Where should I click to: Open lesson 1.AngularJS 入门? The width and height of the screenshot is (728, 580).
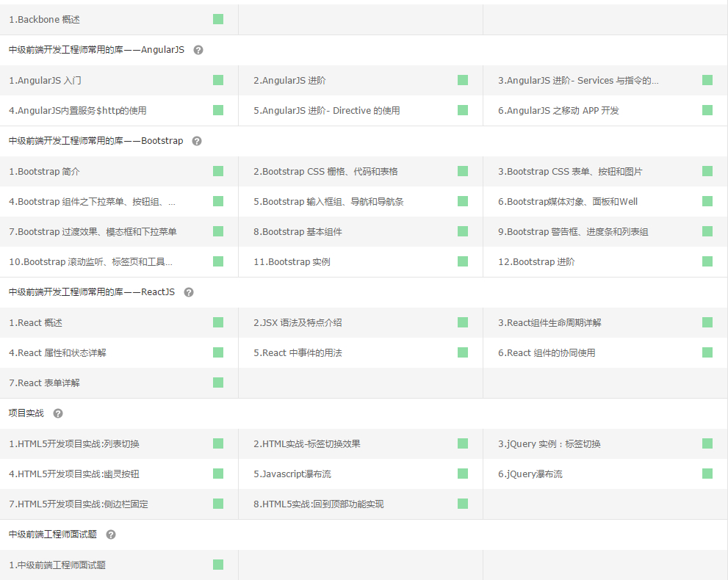[x=45, y=81]
